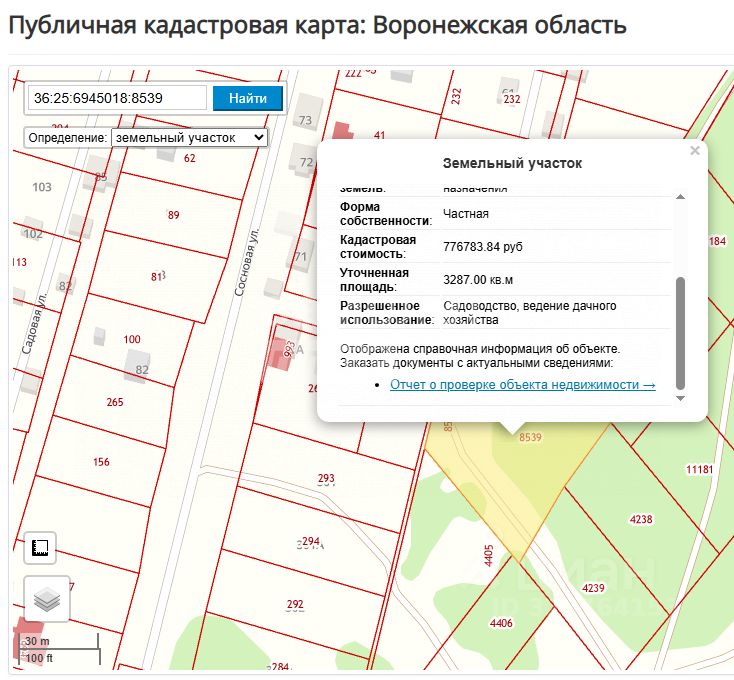This screenshot has height=680, width=734.
Task: Select land parcel 4238 on map
Action: click(641, 519)
